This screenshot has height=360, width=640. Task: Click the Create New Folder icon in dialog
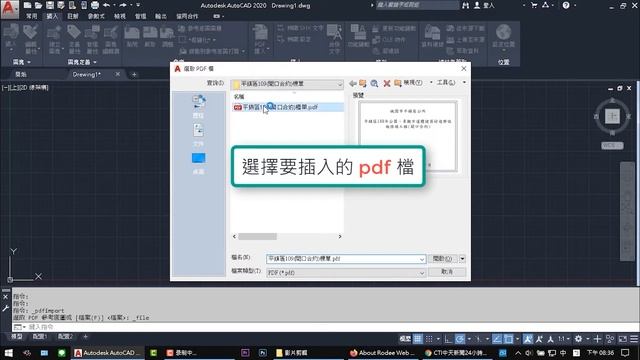[x=398, y=83]
